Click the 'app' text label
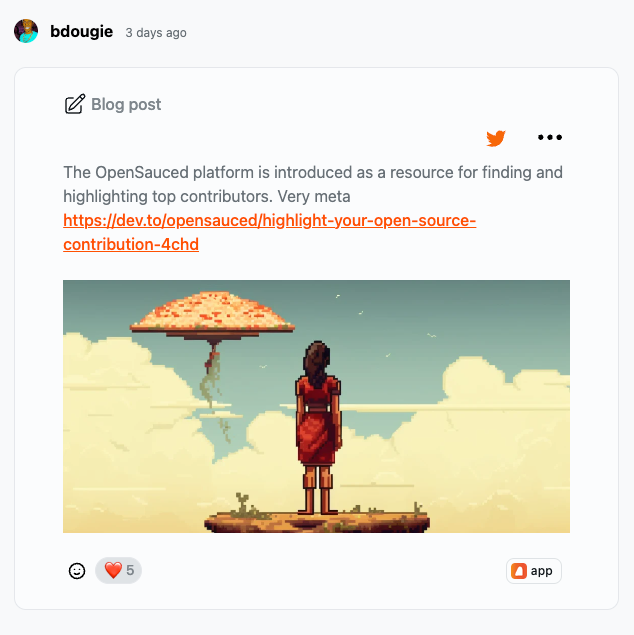Screen dimensions: 634x635 [x=541, y=571]
